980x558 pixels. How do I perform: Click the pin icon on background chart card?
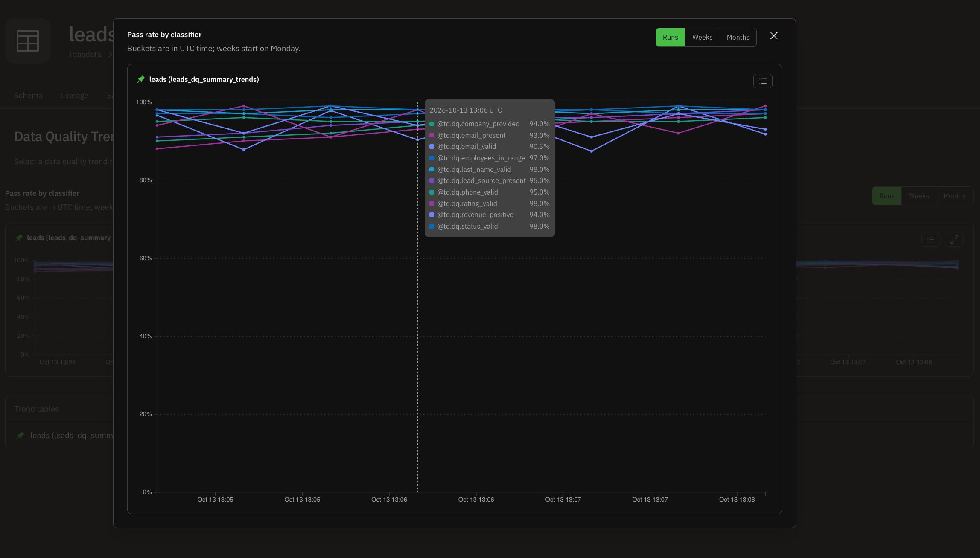[19, 238]
